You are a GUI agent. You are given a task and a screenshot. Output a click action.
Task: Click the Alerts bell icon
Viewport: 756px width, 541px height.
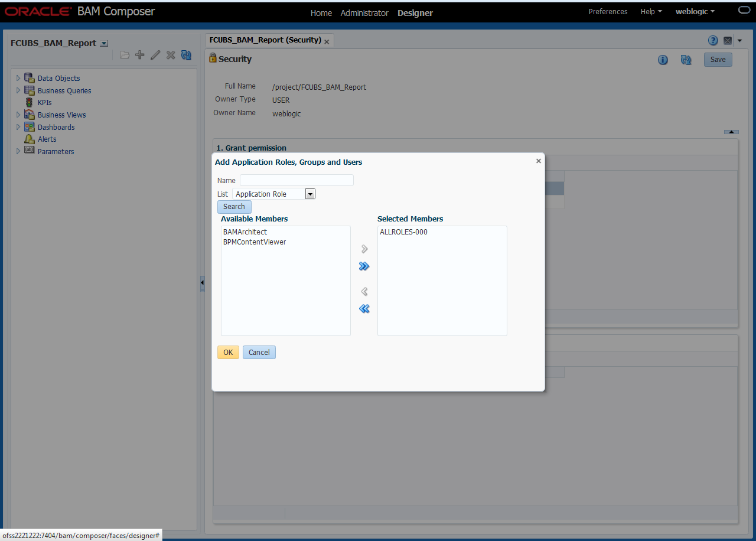click(29, 139)
